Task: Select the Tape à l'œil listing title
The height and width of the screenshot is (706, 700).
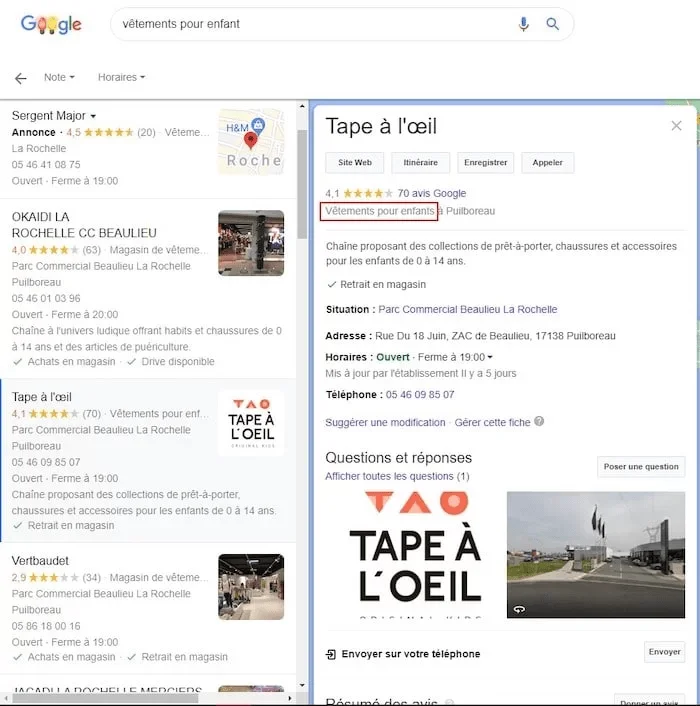Action: click(41, 397)
